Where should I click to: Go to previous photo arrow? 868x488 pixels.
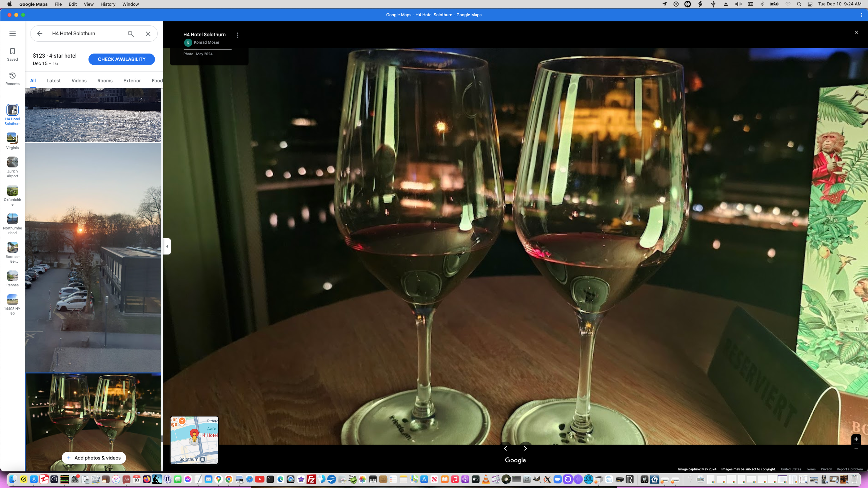click(x=506, y=448)
